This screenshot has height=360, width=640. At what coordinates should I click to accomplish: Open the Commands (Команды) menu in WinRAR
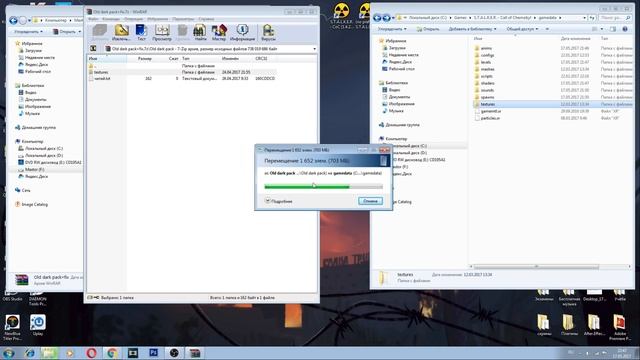pos(111,19)
